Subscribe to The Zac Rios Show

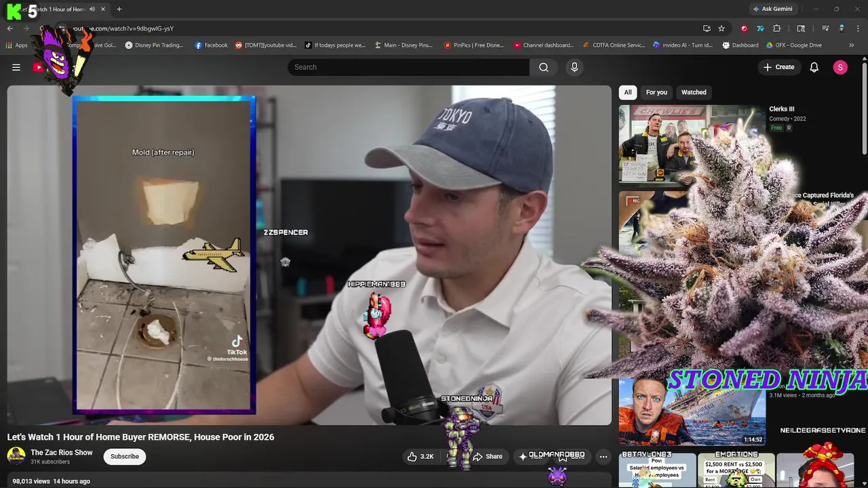[125, 456]
